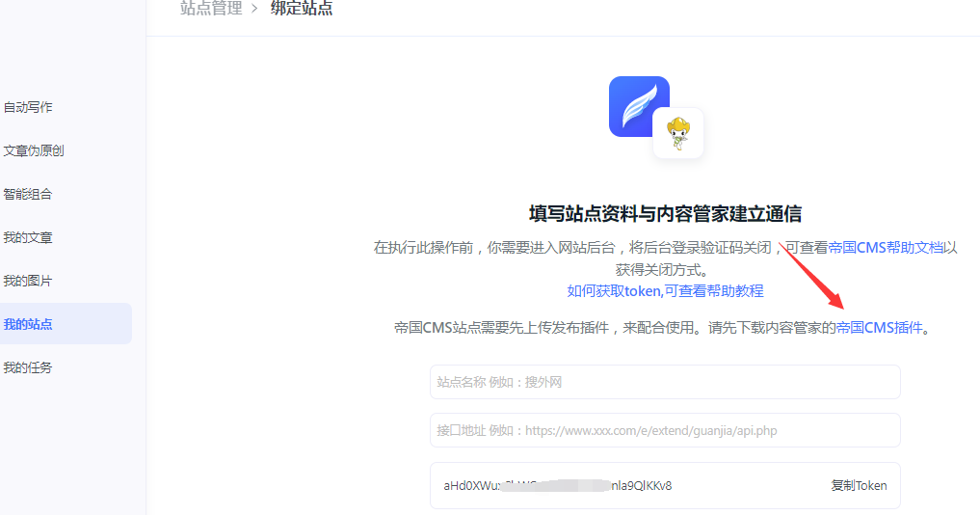Open 我的任务 in the sidebar
Image resolution: width=980 pixels, height=515 pixels.
28,367
